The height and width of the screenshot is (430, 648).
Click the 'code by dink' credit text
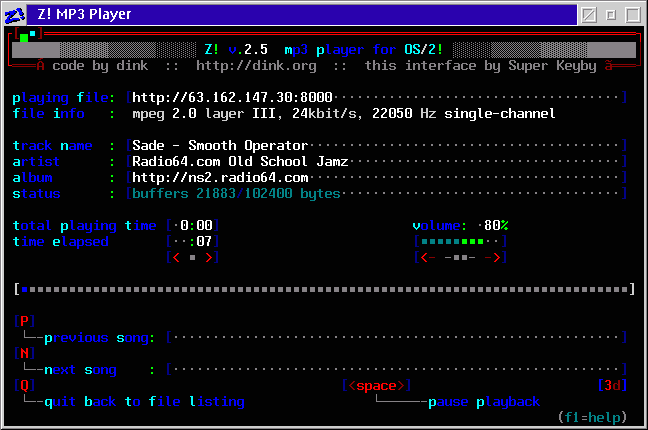(x=100, y=66)
